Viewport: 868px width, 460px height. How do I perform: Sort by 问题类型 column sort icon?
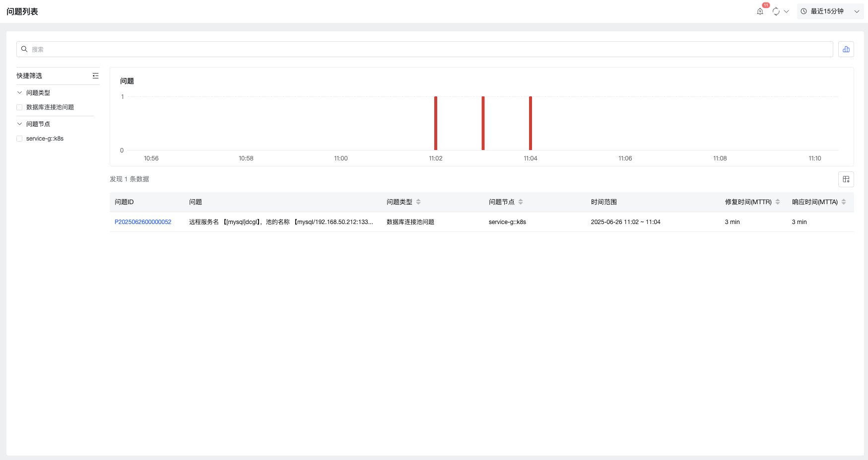click(418, 202)
